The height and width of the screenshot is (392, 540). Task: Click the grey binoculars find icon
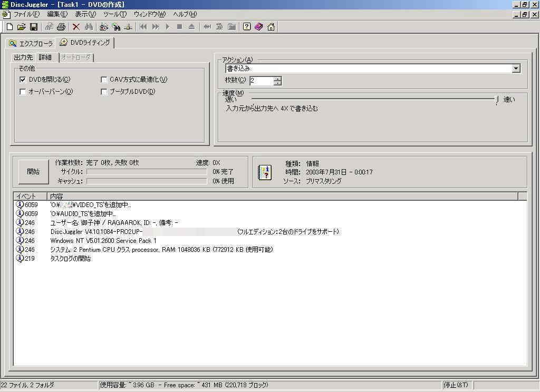(89, 27)
